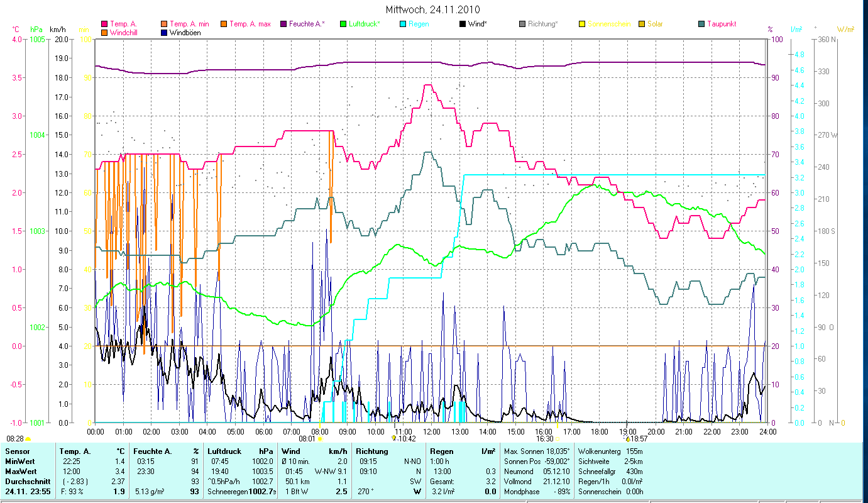
Task: Click the gray Richtung* legend swatch
Action: click(x=522, y=24)
